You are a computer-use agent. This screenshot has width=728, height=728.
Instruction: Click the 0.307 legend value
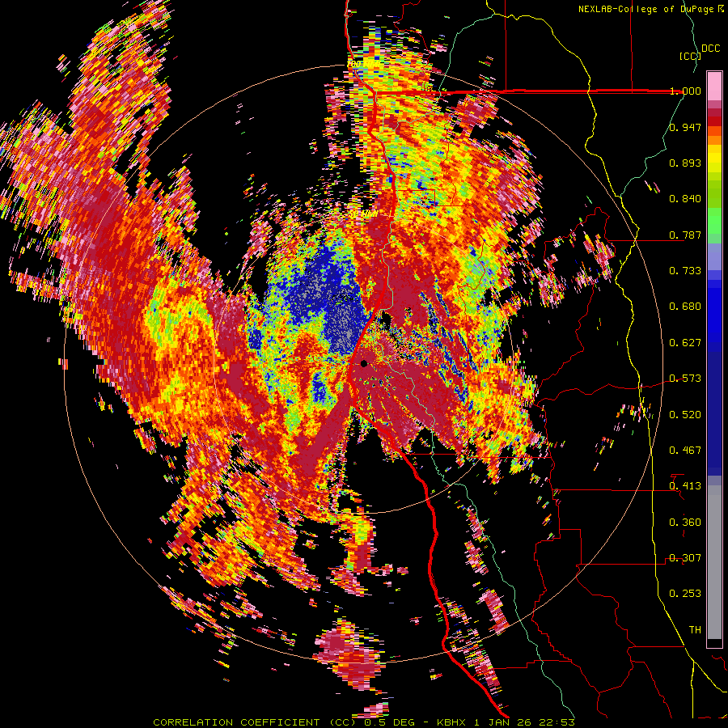point(685,558)
